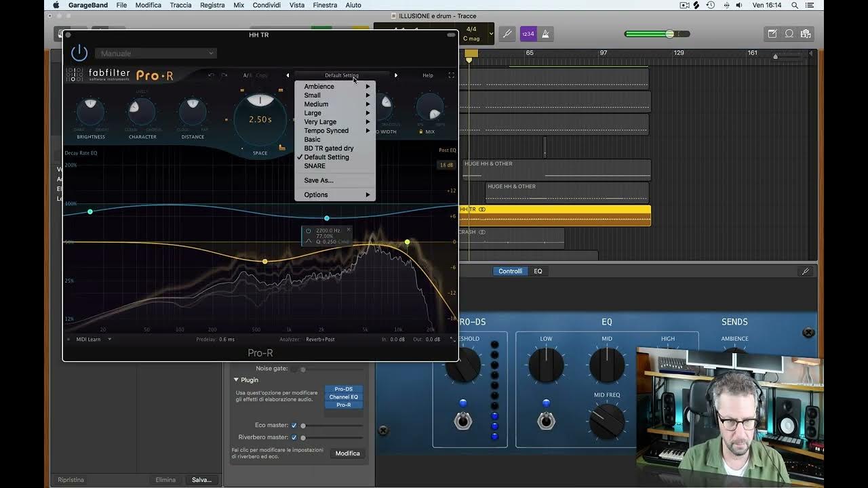The image size is (868, 488).
Task: Click the tuner icon in GarageBand toolbar
Action: [507, 33]
